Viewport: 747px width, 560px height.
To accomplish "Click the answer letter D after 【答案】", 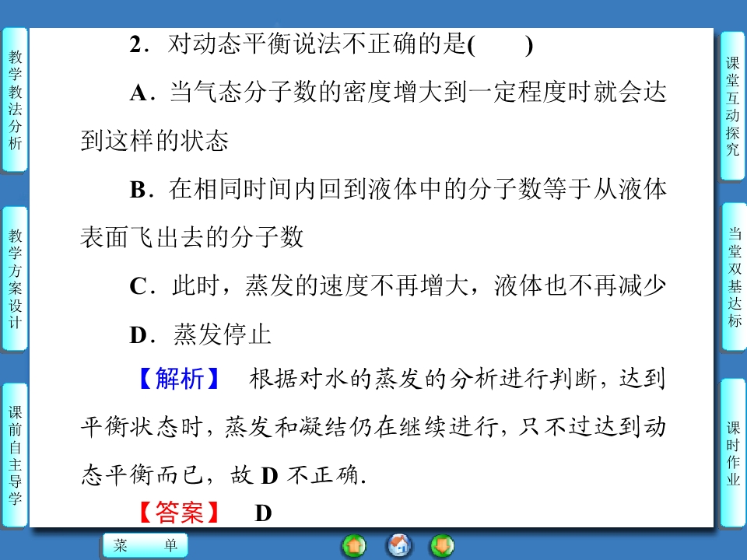I will coord(263,513).
